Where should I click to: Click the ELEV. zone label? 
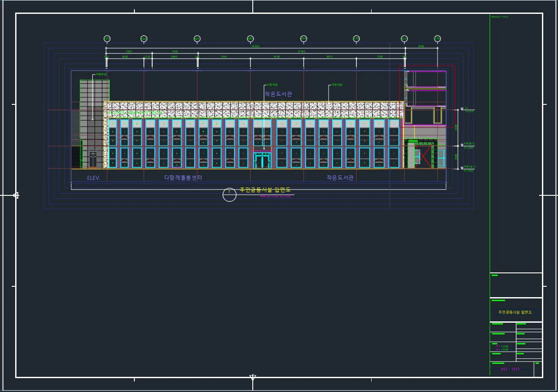94,178
